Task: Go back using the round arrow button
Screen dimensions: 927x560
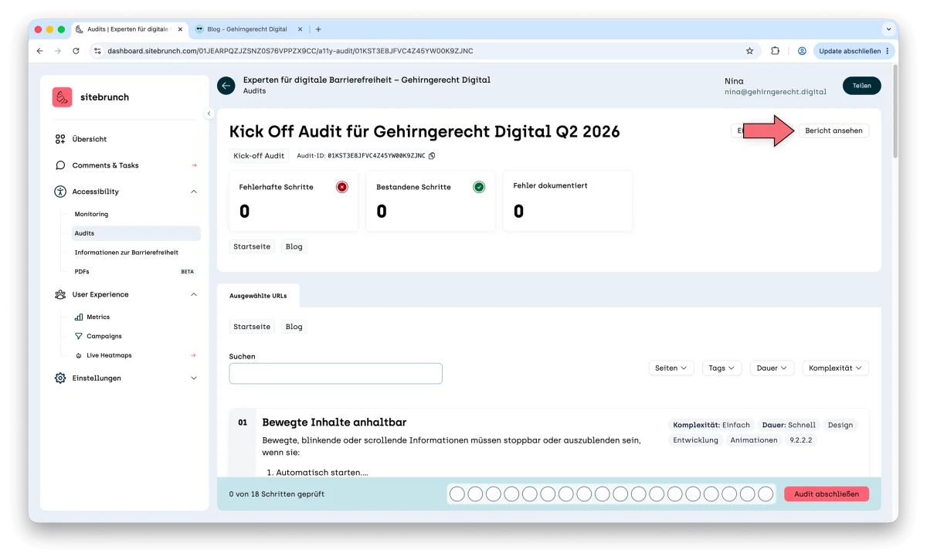Action: click(226, 86)
